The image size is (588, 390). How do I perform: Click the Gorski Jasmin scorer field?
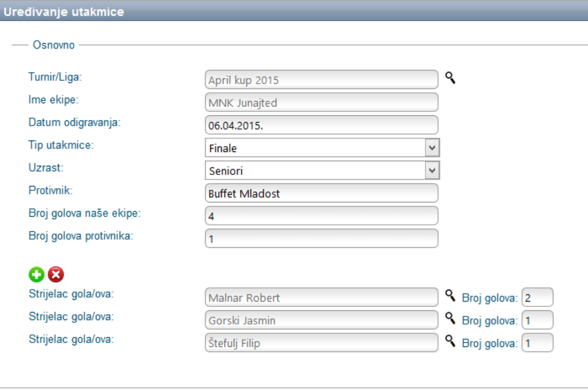[x=321, y=320]
